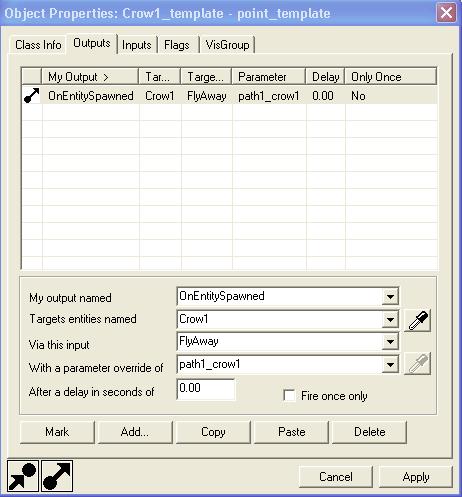Open the Inputs tab
Screen dimensions: 462x497
pyautogui.click(x=137, y=45)
